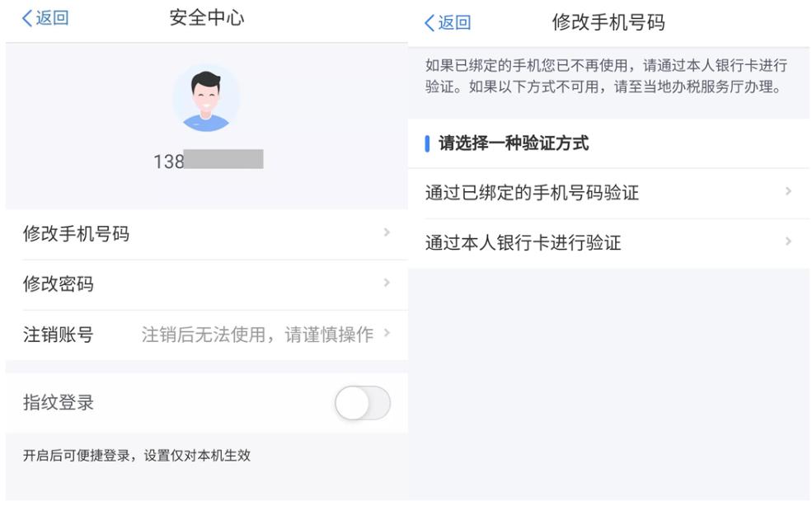Toggle fingerprint login off after enabling
This screenshot has height=506, width=812.
click(x=364, y=402)
